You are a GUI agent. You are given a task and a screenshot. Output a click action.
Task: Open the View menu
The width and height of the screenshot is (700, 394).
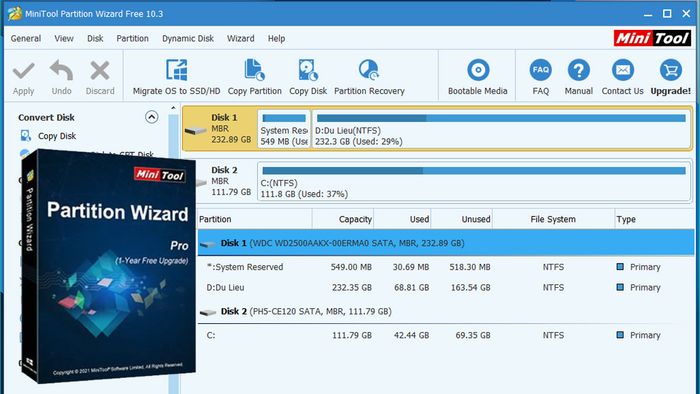[64, 38]
